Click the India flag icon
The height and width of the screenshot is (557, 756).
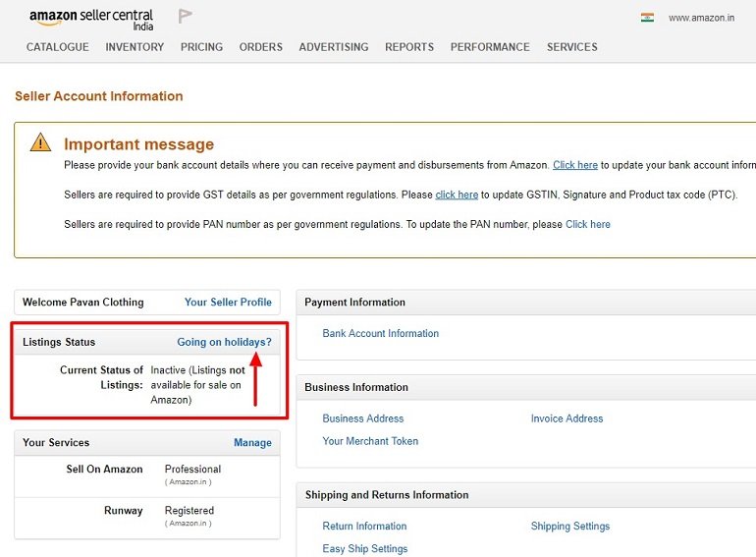click(647, 18)
